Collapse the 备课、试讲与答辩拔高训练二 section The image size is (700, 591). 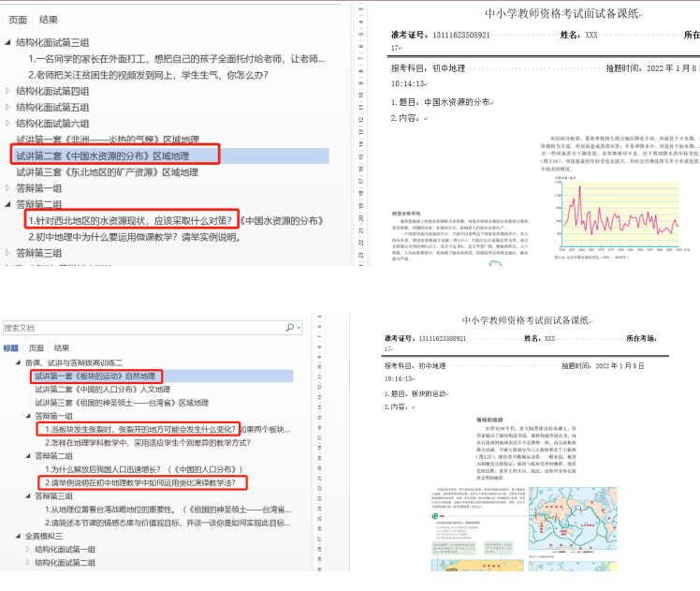coord(19,362)
